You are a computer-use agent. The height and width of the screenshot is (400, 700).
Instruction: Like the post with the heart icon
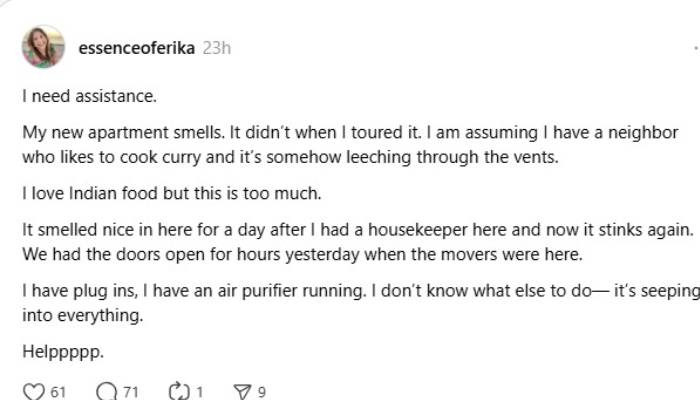coord(33,392)
